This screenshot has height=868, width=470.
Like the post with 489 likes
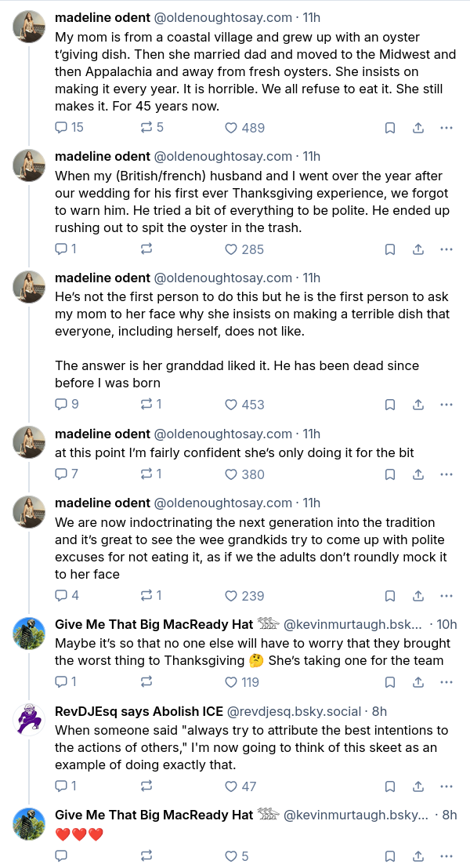tap(231, 128)
